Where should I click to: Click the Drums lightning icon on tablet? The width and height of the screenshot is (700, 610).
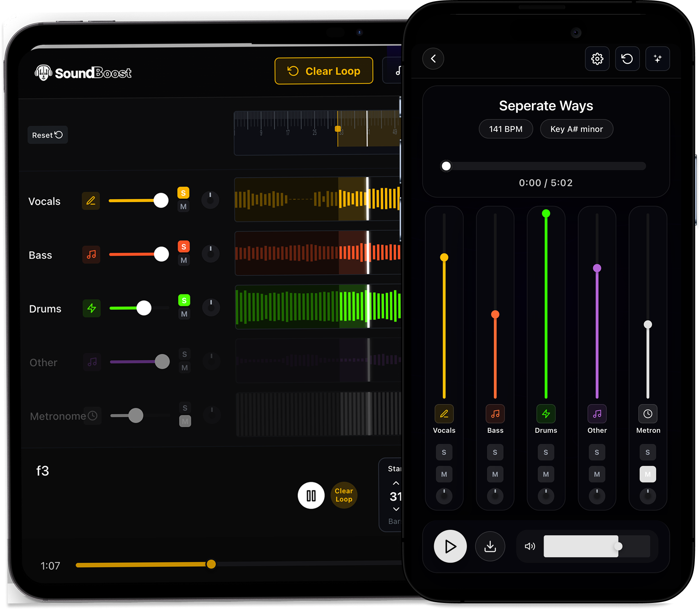(92, 308)
